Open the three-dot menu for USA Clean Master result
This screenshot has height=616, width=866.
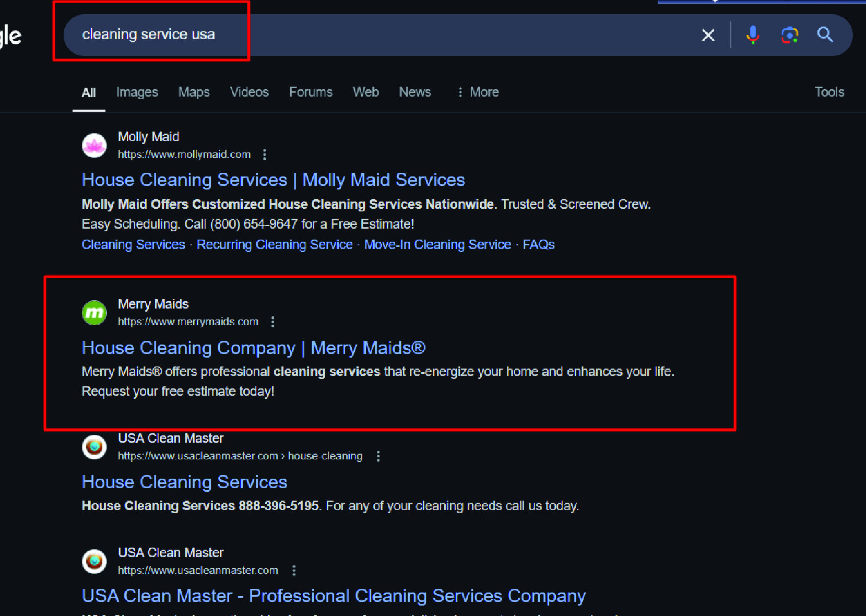tap(378, 456)
